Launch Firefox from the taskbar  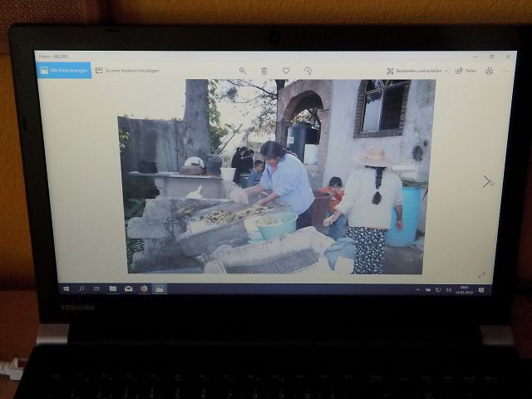pos(143,288)
